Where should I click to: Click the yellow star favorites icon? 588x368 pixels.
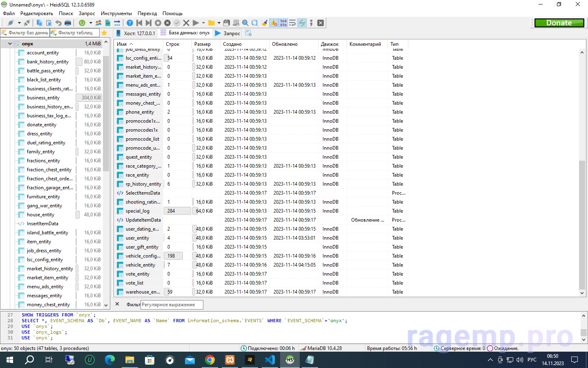click(x=104, y=33)
